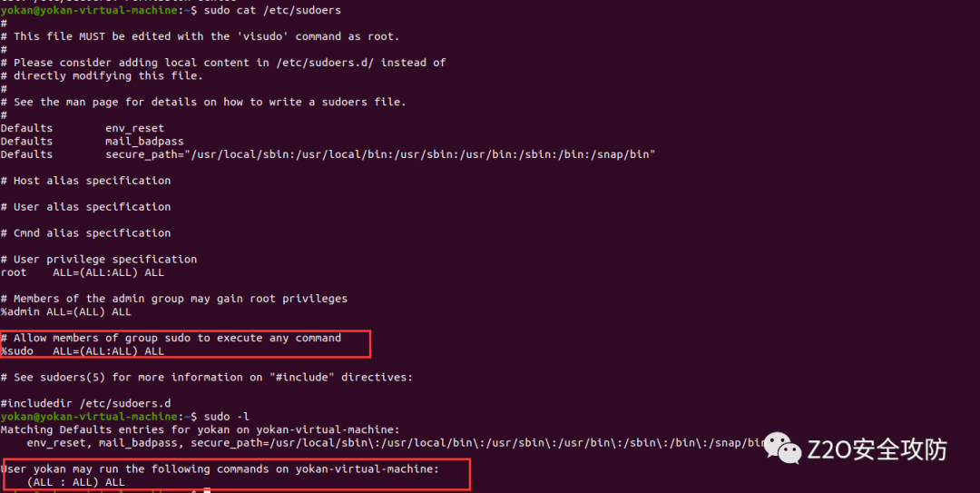Click the '# User alias specification' comment
The image size is (980, 493).
(85, 207)
